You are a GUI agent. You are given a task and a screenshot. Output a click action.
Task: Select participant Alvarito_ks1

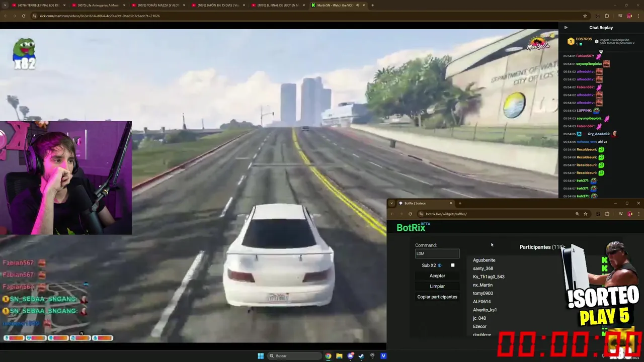tap(485, 310)
